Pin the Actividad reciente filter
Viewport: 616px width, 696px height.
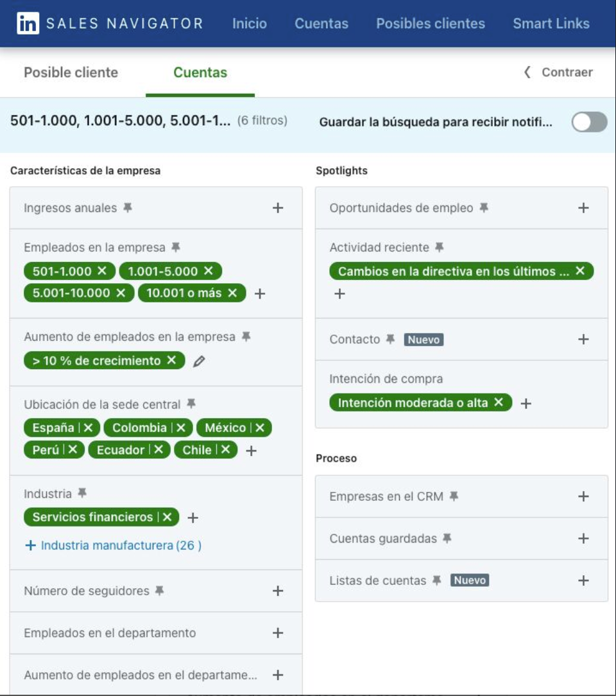[x=440, y=247]
